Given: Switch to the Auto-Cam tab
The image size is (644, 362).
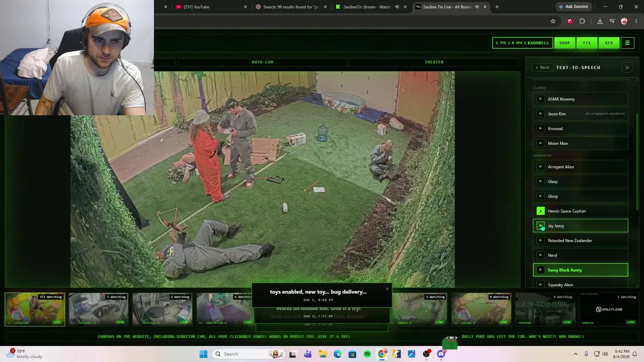Looking at the screenshot, I should point(262,62).
